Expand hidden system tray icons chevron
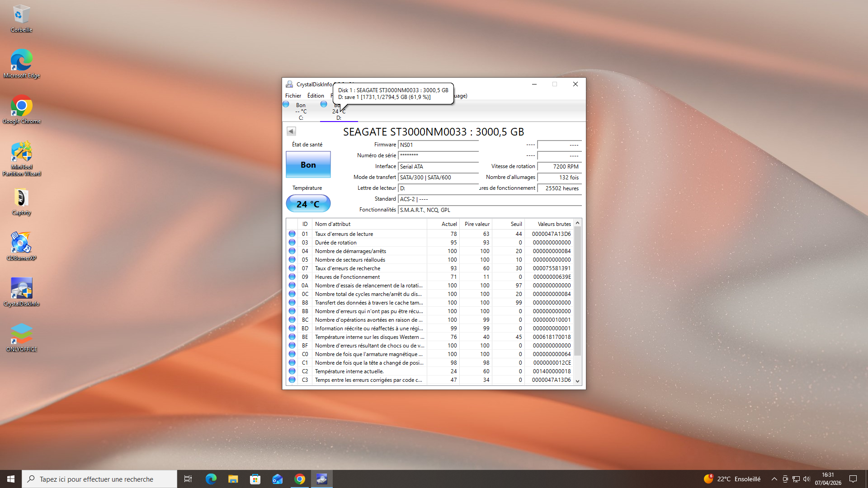This screenshot has height=488, width=868. (774, 479)
